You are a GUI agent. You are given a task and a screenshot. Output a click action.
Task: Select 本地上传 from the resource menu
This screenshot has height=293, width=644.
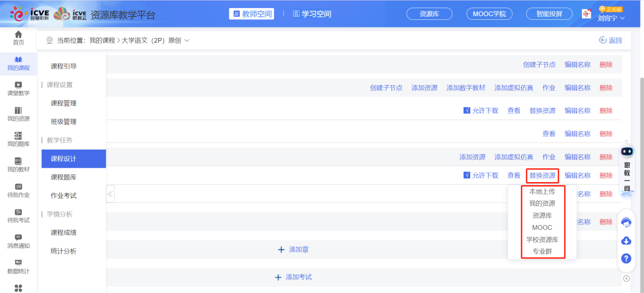(x=542, y=191)
